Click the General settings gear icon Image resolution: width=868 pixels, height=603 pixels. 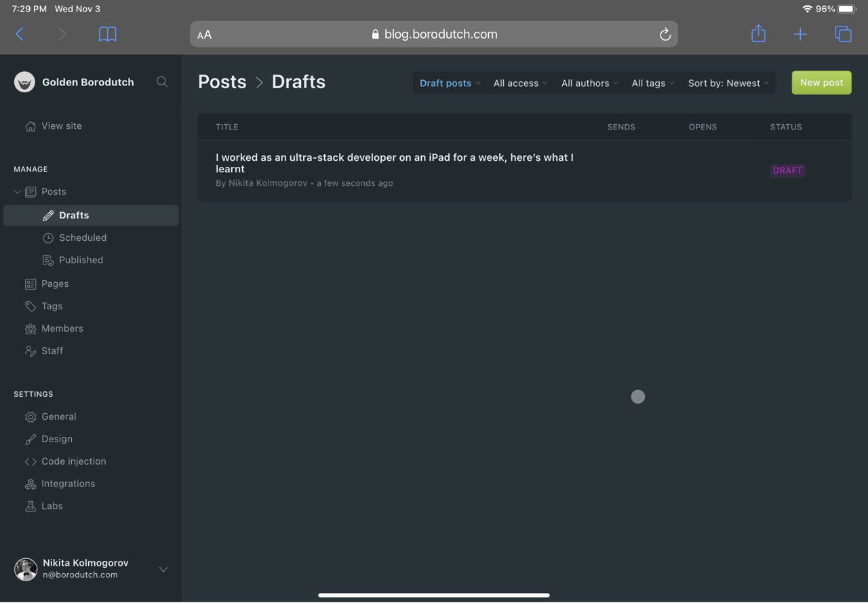click(x=31, y=417)
